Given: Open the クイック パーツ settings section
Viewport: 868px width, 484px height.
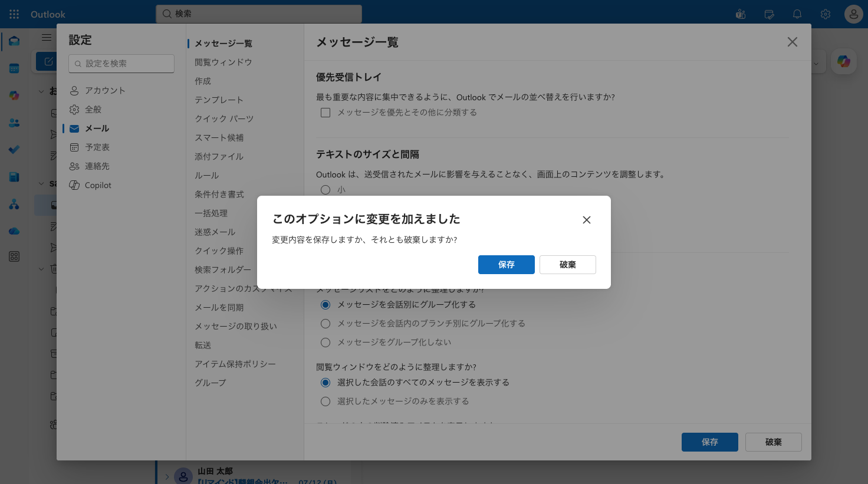Looking at the screenshot, I should (224, 119).
